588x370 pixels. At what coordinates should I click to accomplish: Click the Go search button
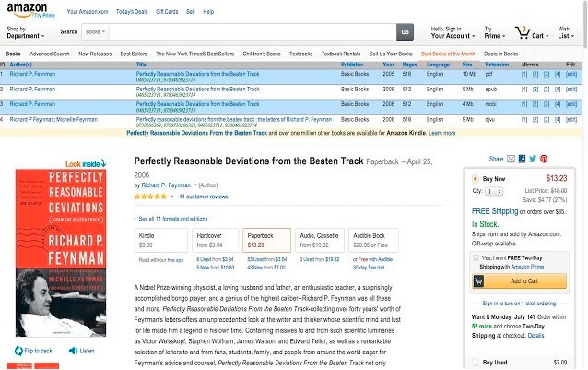(405, 32)
